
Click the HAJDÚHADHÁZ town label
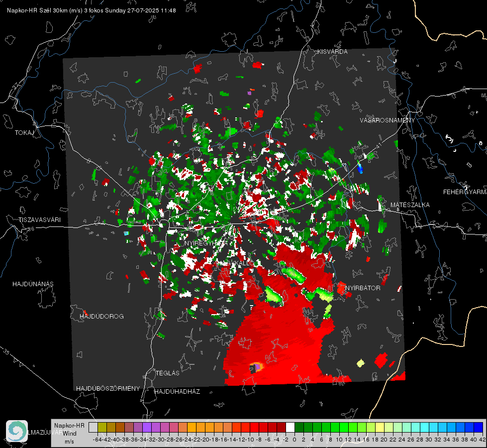click(x=177, y=392)
